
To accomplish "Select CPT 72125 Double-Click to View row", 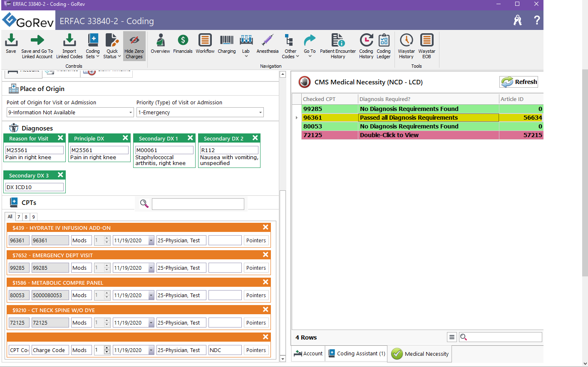I will point(423,135).
